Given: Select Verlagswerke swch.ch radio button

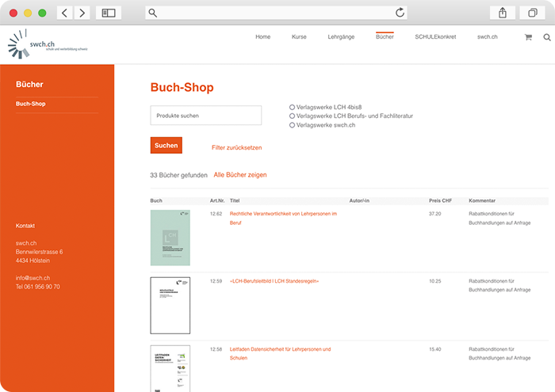Looking at the screenshot, I should (292, 125).
